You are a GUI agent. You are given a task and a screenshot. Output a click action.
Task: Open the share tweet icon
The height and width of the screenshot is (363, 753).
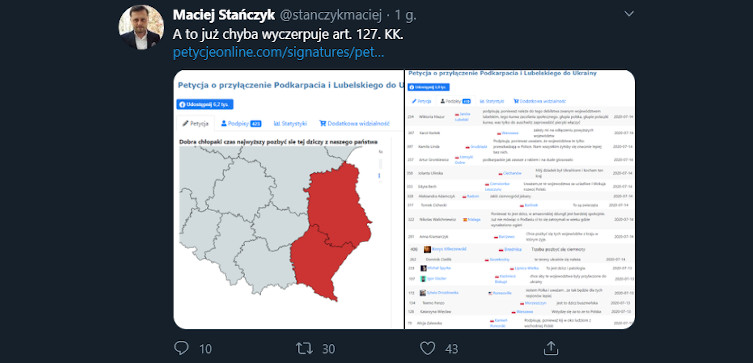click(551, 348)
